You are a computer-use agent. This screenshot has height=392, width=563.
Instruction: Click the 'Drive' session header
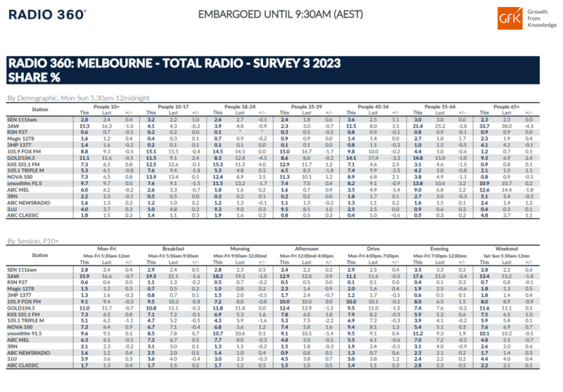tap(373, 248)
